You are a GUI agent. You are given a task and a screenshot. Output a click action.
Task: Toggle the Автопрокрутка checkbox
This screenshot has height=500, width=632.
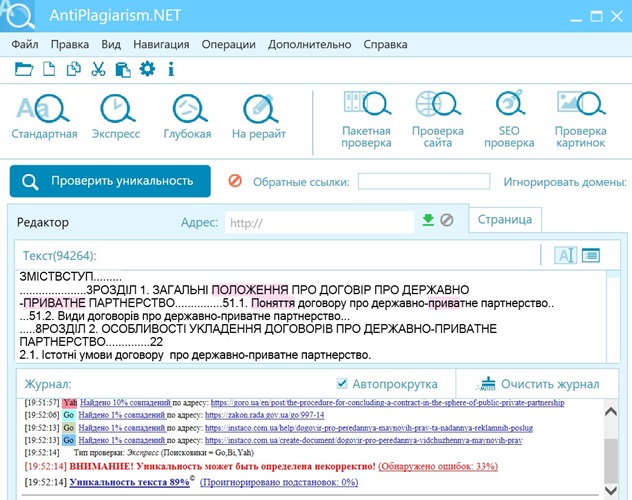click(x=342, y=383)
